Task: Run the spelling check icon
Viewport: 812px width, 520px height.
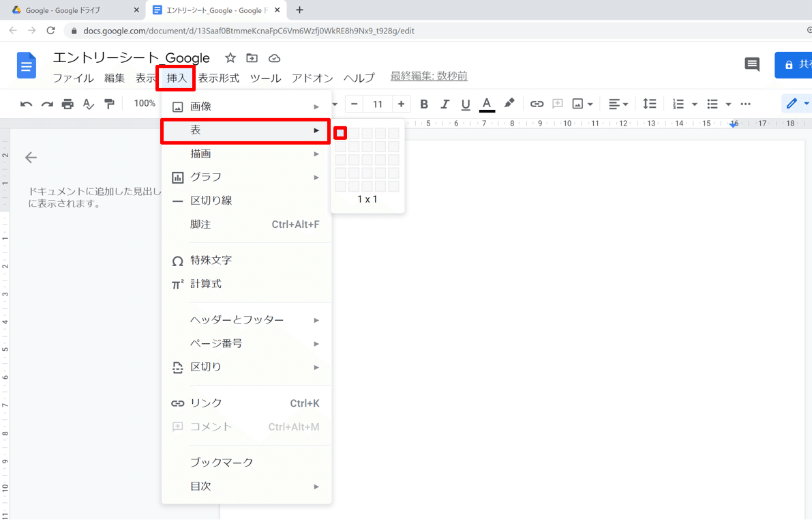Action: pyautogui.click(x=87, y=104)
